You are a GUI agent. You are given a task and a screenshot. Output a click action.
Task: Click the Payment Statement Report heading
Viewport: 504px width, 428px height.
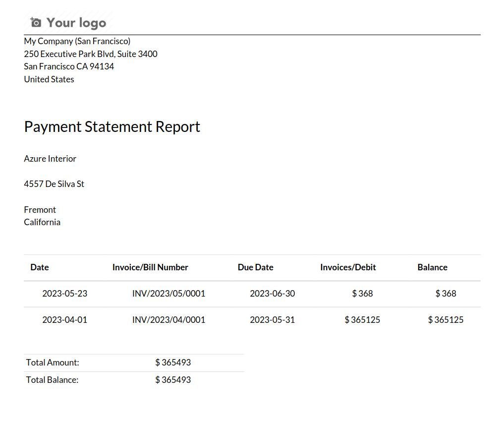click(112, 126)
